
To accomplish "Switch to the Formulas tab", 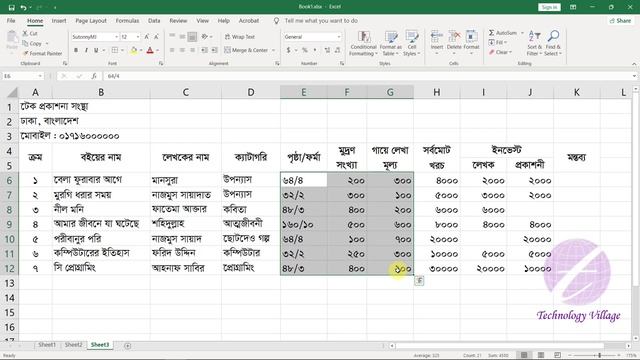I will click(x=127, y=21).
